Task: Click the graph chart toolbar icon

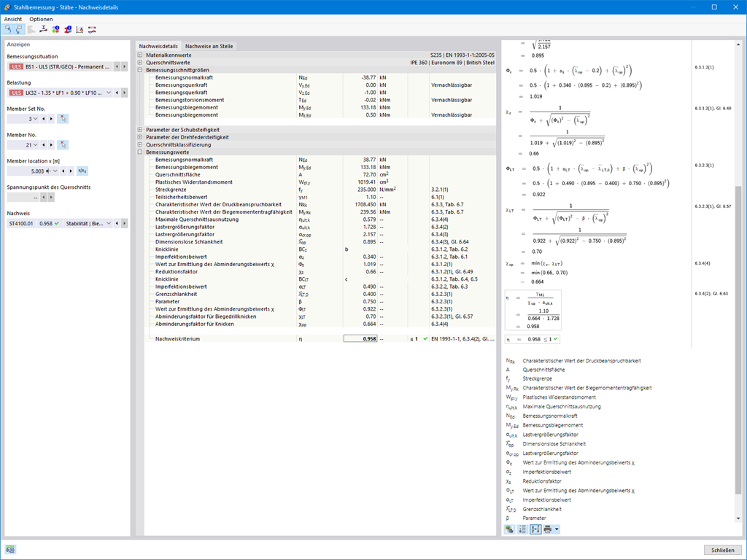Action: coord(80,29)
